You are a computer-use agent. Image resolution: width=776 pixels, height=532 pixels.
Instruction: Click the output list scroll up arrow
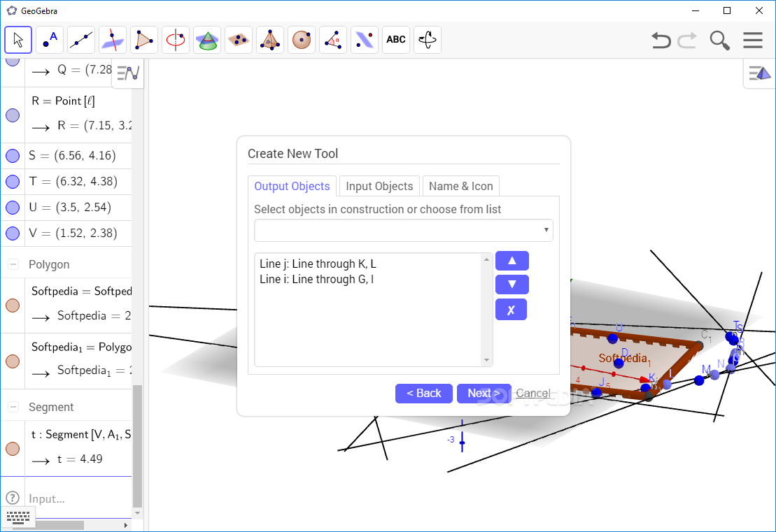tap(486, 259)
